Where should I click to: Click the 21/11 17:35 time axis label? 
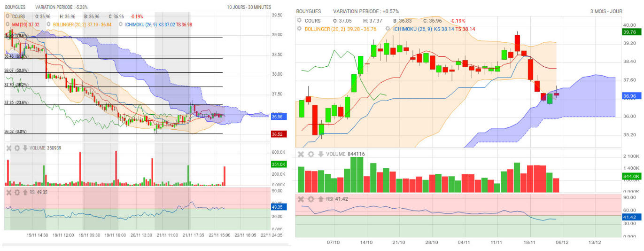pos(193,235)
